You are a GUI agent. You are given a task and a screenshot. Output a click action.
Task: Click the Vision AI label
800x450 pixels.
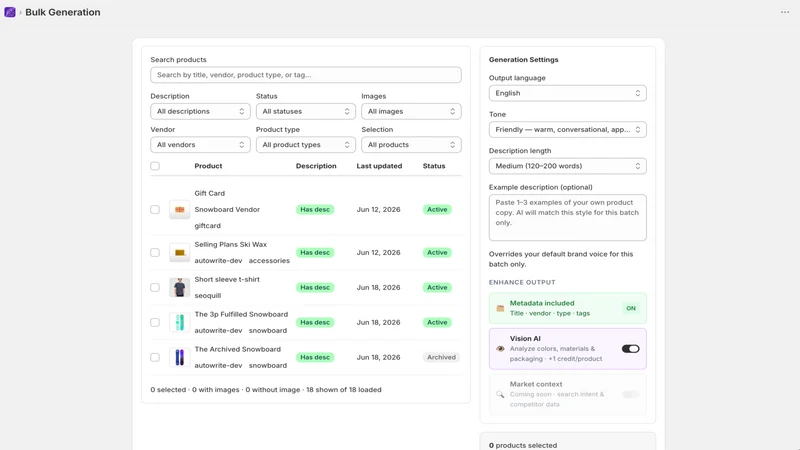[x=525, y=338]
